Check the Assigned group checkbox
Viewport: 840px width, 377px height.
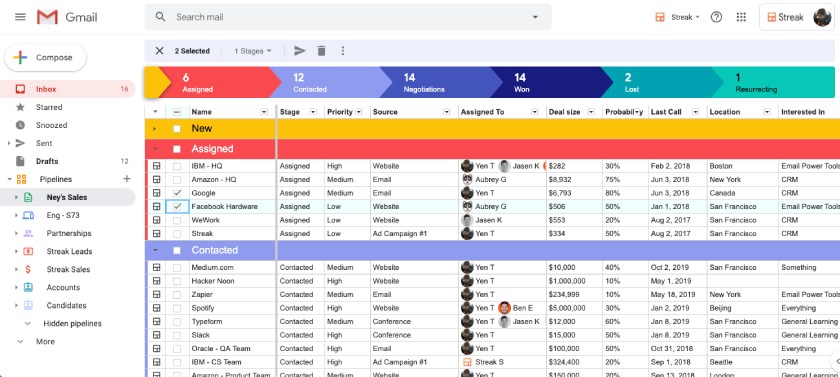tap(177, 149)
